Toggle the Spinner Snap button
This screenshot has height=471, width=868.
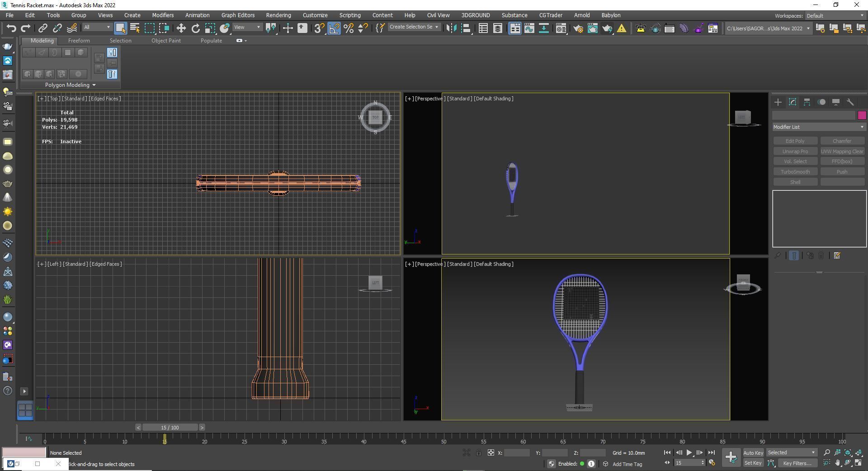coord(363,28)
